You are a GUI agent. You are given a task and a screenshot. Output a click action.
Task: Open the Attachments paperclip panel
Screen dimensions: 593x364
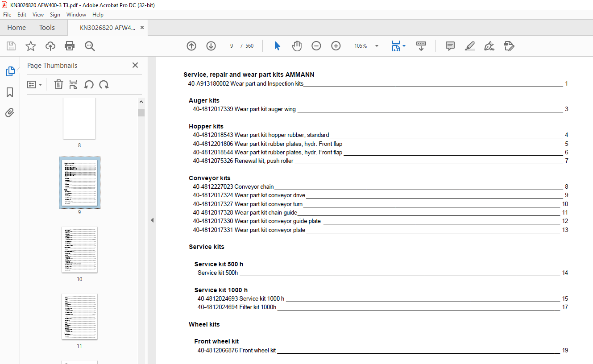[x=10, y=112]
